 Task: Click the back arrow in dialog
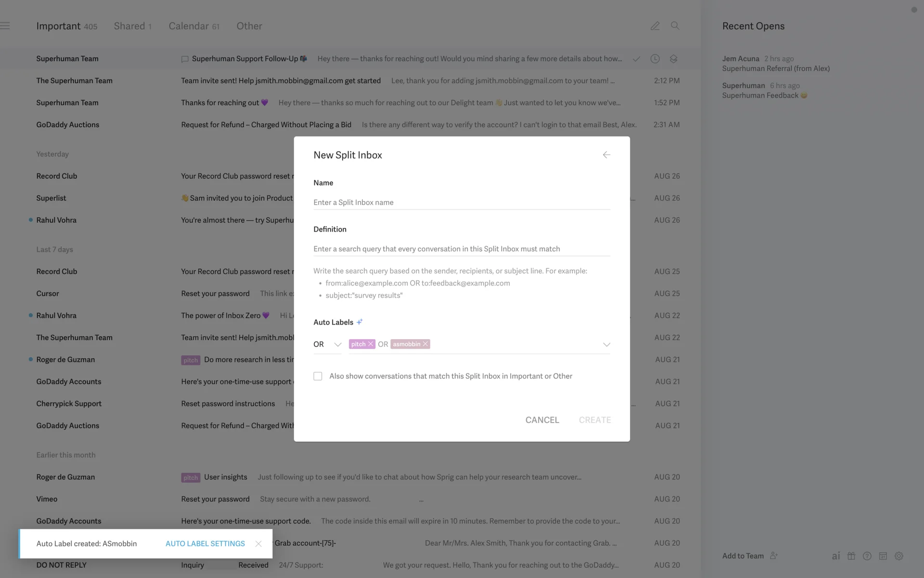point(606,155)
